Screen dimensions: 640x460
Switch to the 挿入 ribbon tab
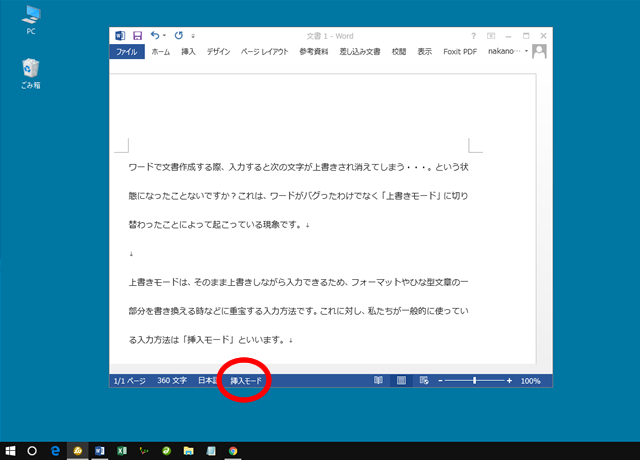pyautogui.click(x=188, y=51)
